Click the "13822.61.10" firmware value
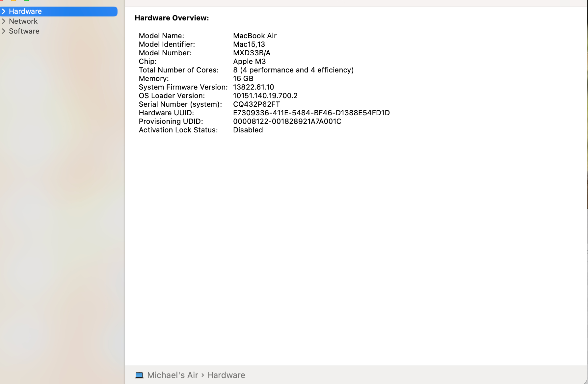The width and height of the screenshot is (588, 384). 254,87
